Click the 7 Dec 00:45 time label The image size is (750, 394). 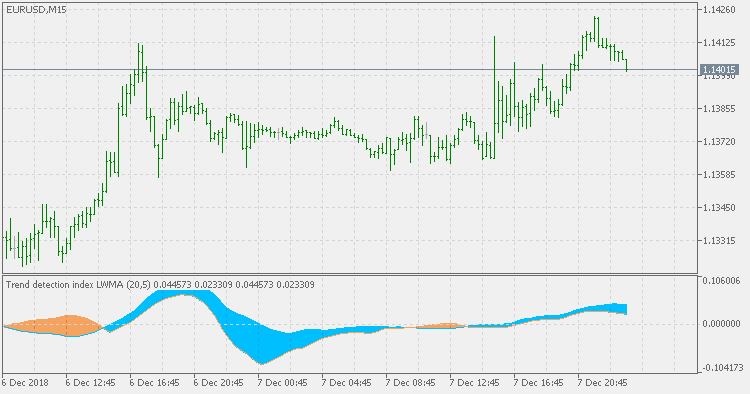tap(283, 383)
